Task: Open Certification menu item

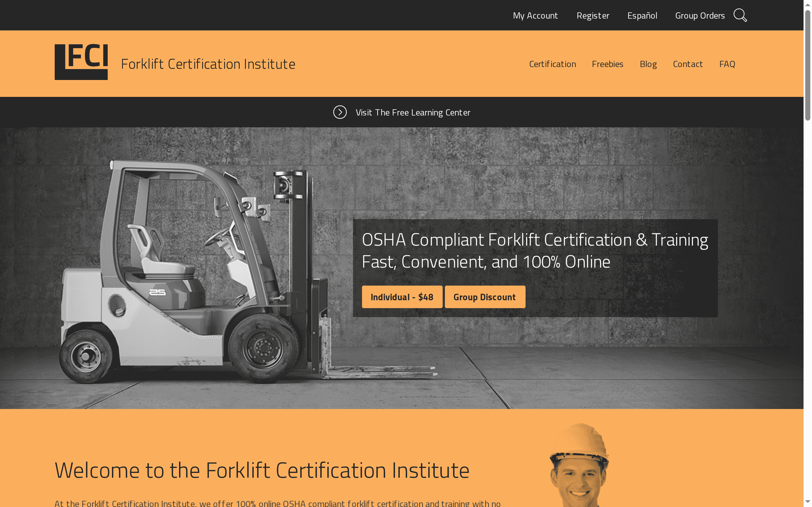Action: click(552, 64)
